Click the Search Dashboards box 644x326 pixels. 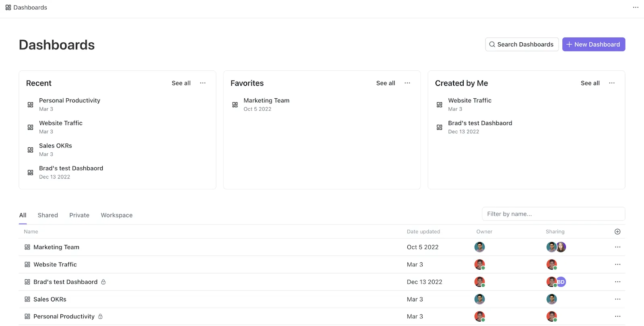point(522,44)
